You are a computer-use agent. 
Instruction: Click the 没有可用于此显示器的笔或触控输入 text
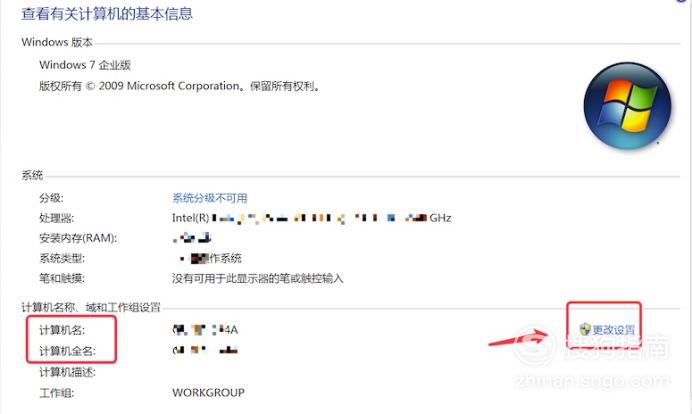pyautogui.click(x=258, y=279)
